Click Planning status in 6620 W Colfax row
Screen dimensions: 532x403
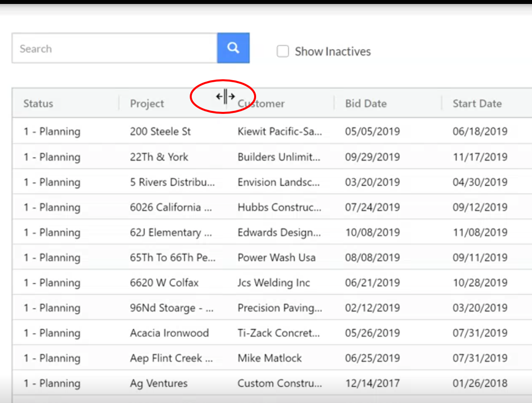click(52, 283)
